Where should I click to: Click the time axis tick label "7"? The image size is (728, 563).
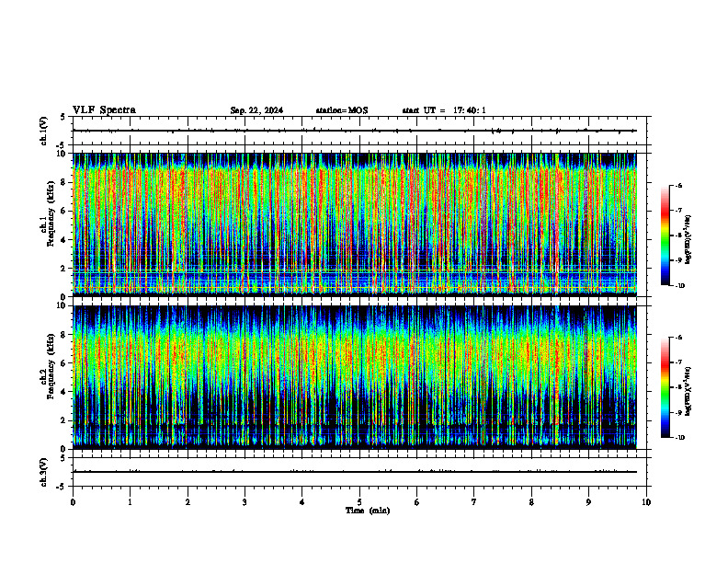(474, 502)
